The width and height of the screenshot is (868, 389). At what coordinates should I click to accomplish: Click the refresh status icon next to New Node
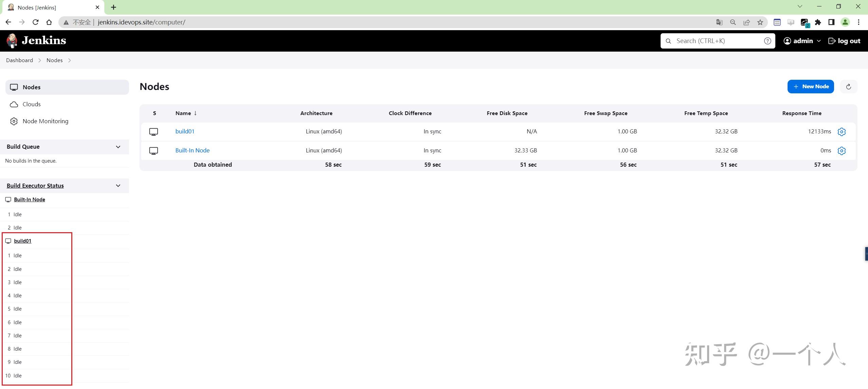point(848,87)
